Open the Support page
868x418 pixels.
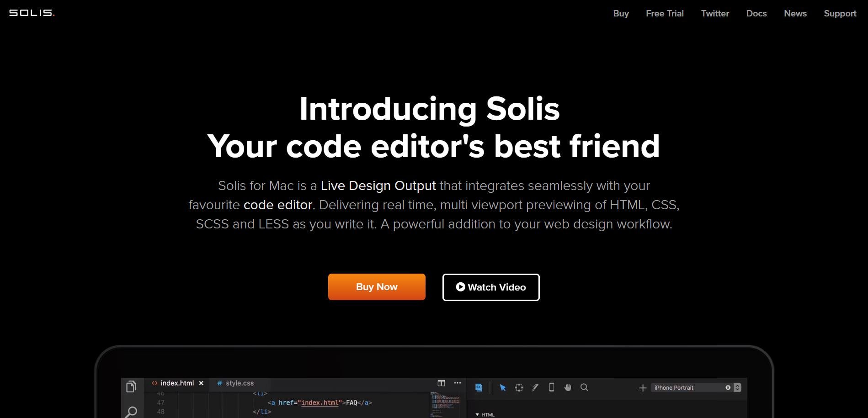point(840,14)
